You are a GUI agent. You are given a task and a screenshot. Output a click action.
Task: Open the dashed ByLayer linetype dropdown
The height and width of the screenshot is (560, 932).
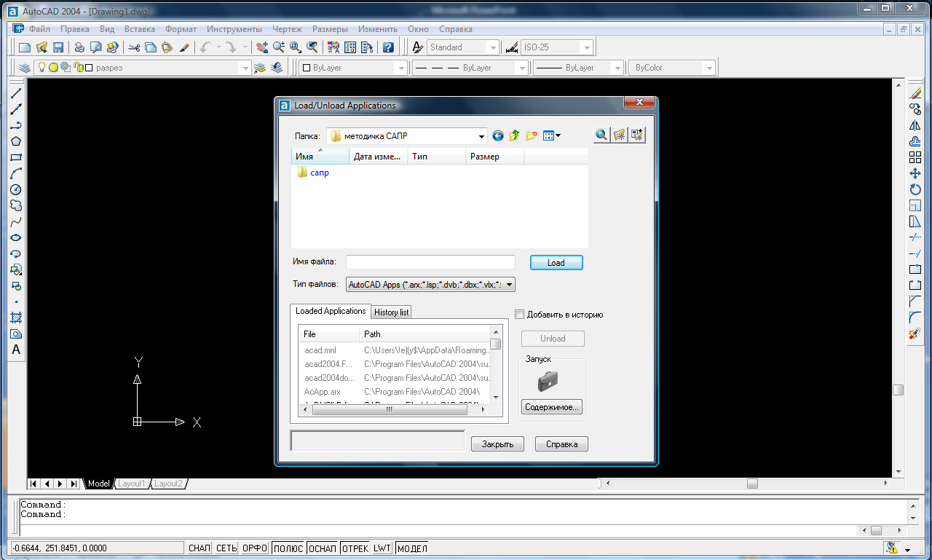(x=521, y=68)
